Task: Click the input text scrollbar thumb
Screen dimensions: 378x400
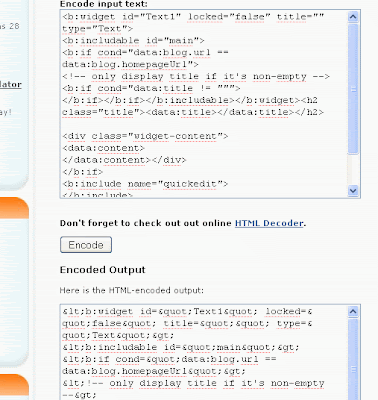Action: click(353, 89)
